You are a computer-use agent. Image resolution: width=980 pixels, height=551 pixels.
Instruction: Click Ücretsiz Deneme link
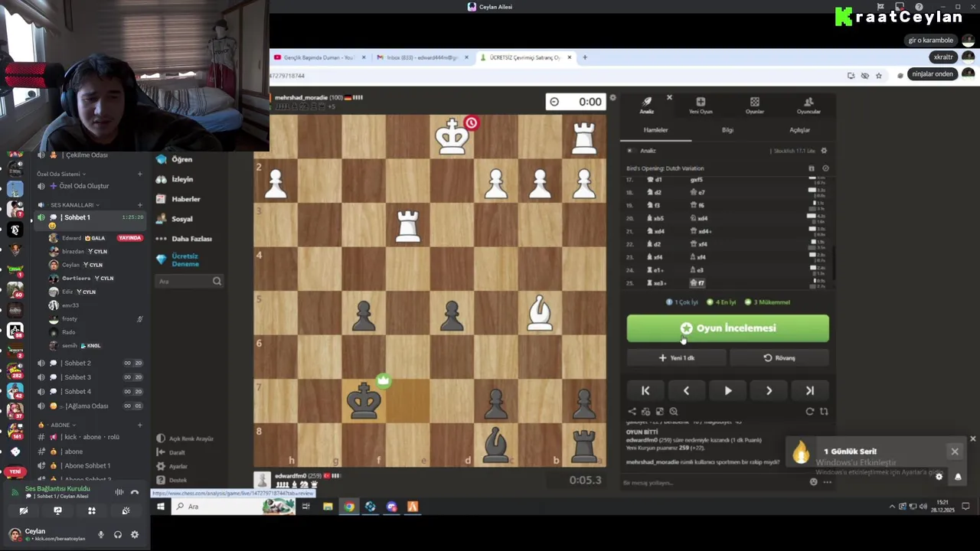[185, 260]
